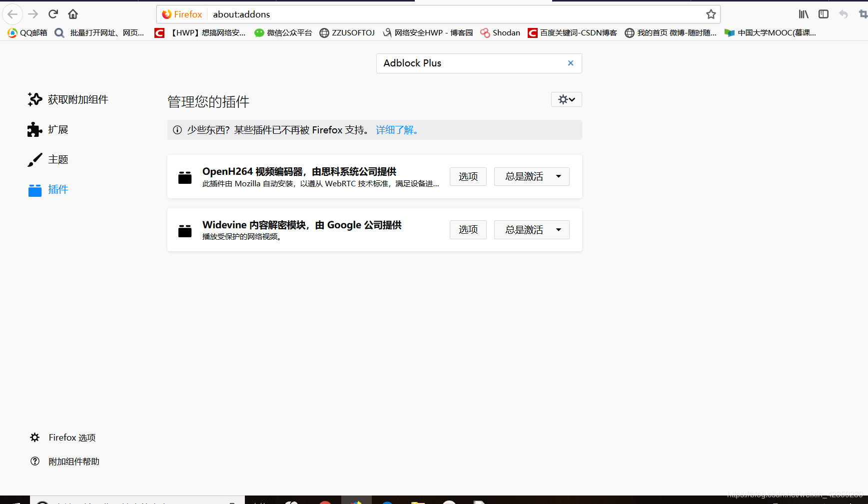Open the Firefox home page icon

pyautogui.click(x=73, y=14)
